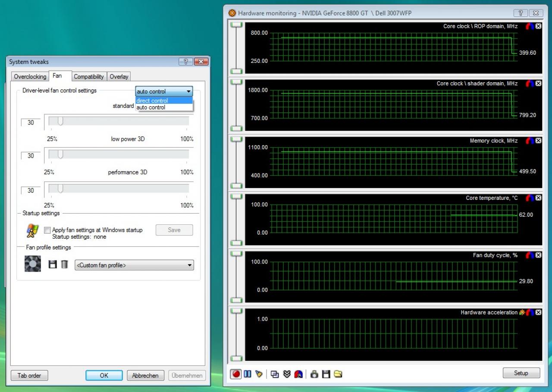
Task: Click the red-blue arch icon on Fan duty cycle graph
Action: click(530, 255)
